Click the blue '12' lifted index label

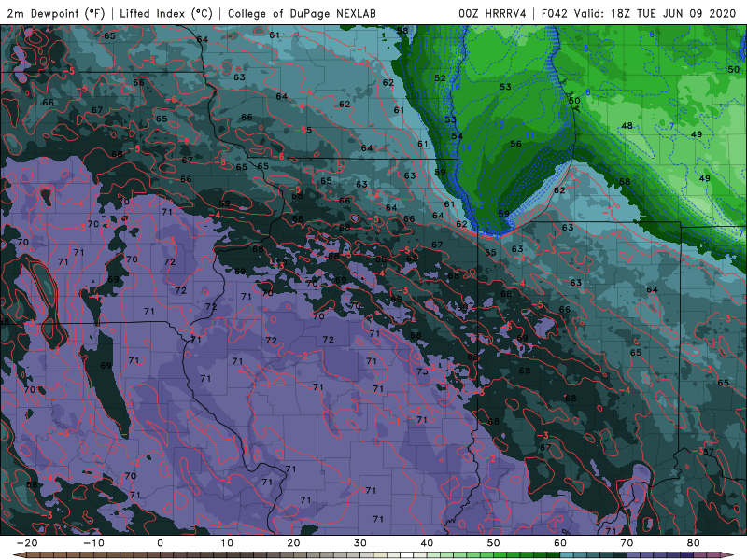click(x=478, y=205)
